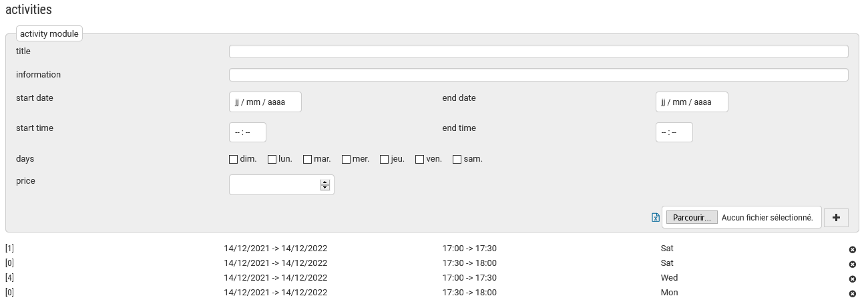Select the sam. day checkbox
The height and width of the screenshot is (306, 868).
(457, 160)
